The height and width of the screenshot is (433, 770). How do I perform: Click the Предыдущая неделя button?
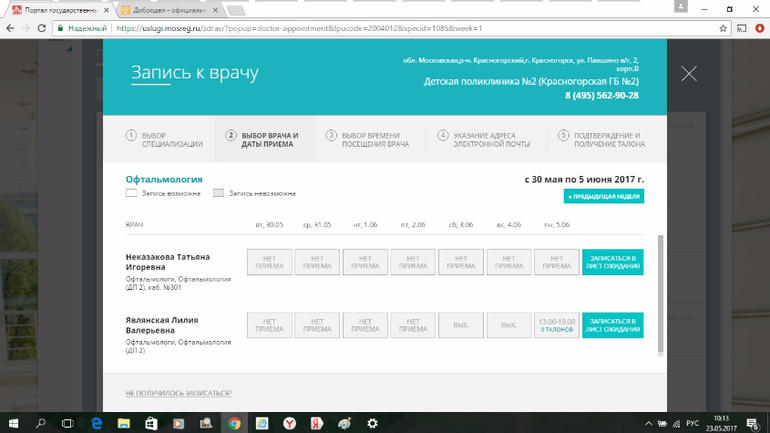tap(604, 197)
